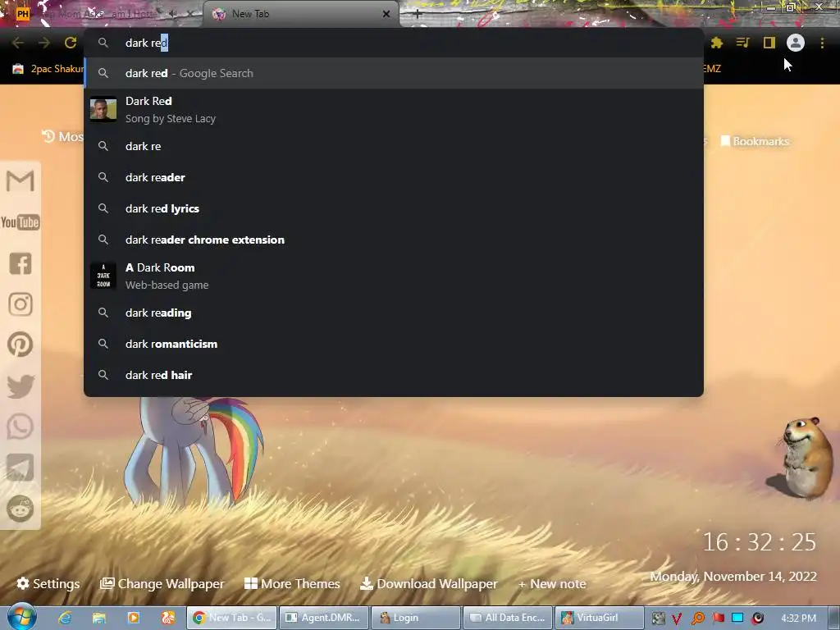Select 'Dark Red Song by Steve Lacy' suggestion
The width and height of the screenshot is (840, 630).
tap(394, 110)
